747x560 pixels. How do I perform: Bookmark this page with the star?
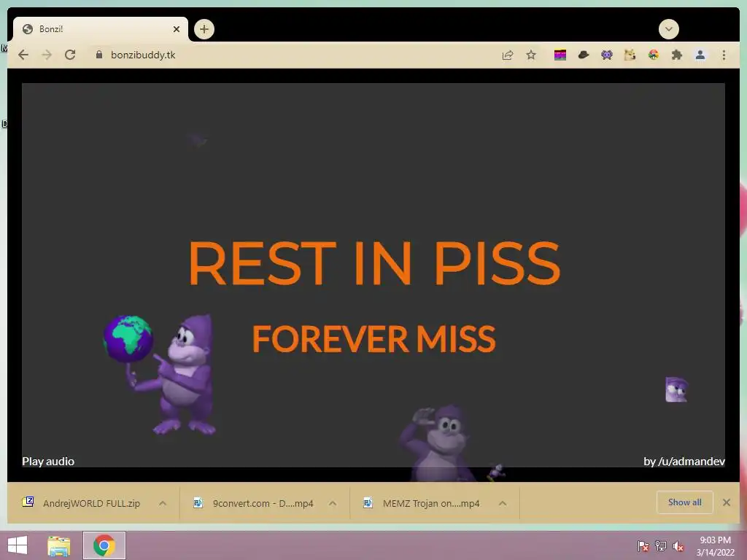pos(531,55)
